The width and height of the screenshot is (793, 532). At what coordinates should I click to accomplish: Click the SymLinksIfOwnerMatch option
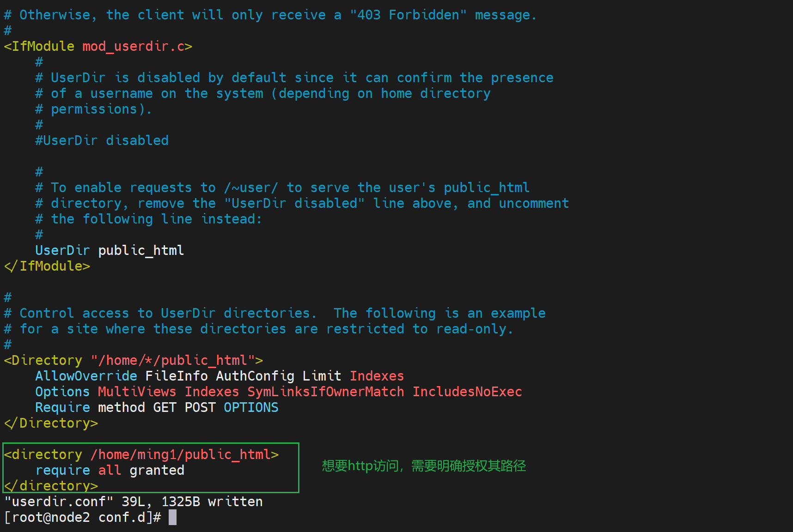326,392
